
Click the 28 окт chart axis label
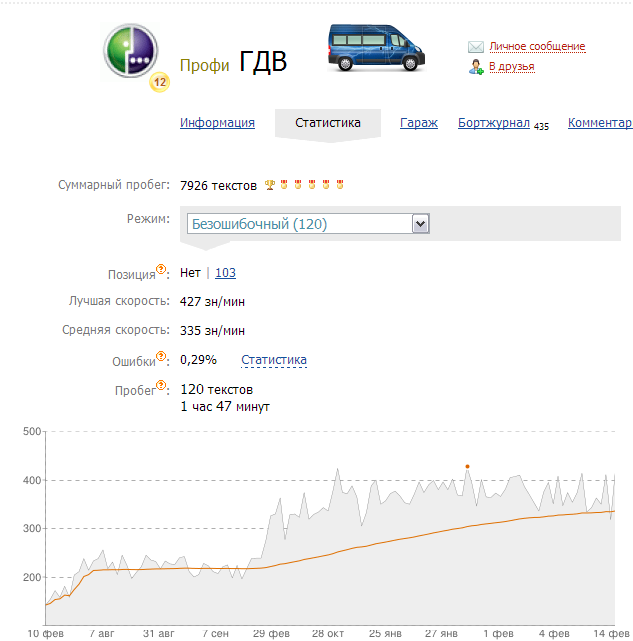tap(328, 633)
